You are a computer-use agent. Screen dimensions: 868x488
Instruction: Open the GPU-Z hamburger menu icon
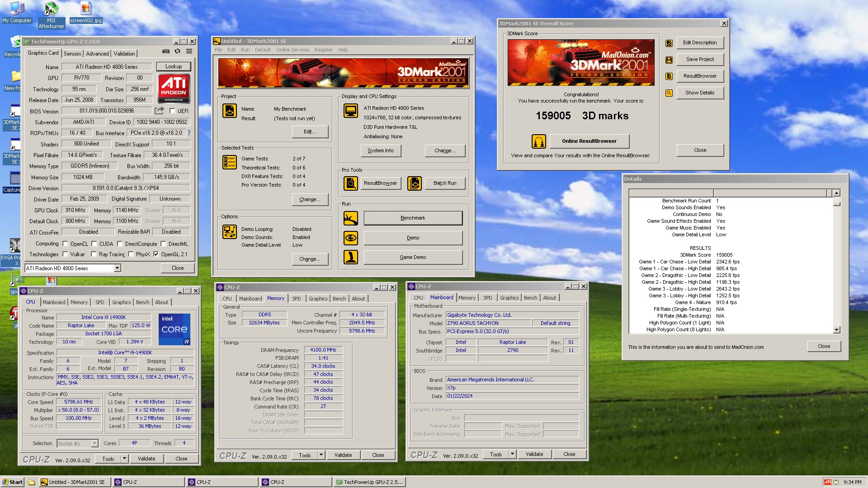pyautogui.click(x=189, y=52)
